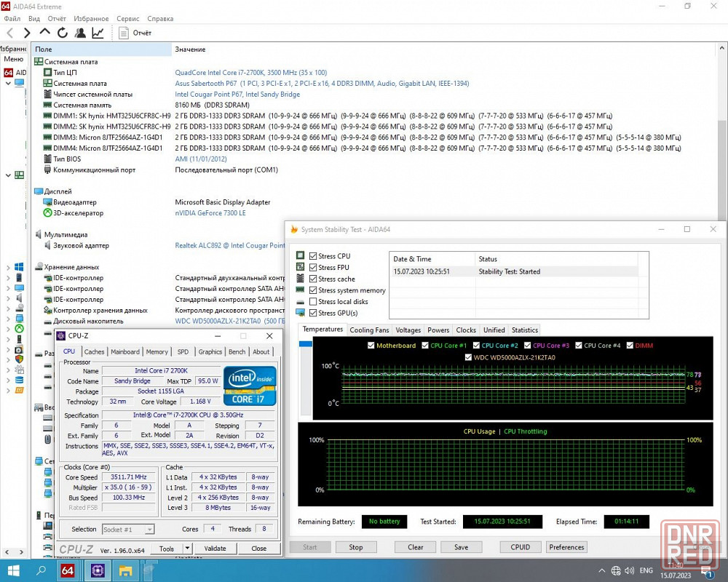The width and height of the screenshot is (728, 582).
Task: Select the motherboard node in sidebar tree
Action: click(x=19, y=175)
